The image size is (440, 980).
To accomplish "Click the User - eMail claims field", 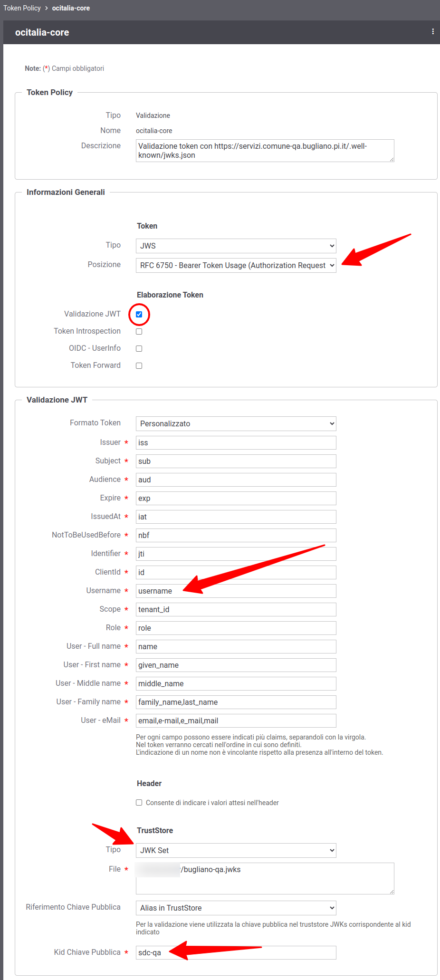I will point(236,721).
